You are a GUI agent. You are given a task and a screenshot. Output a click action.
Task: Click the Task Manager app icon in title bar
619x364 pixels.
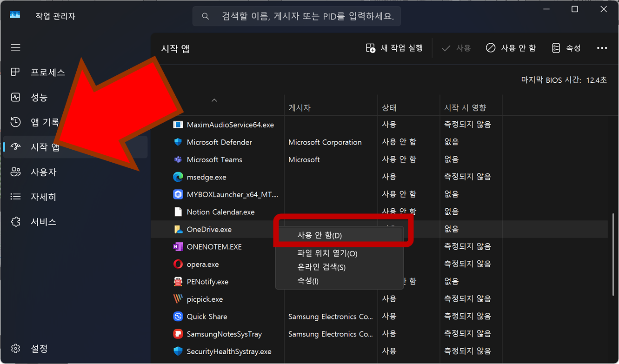pyautogui.click(x=15, y=15)
